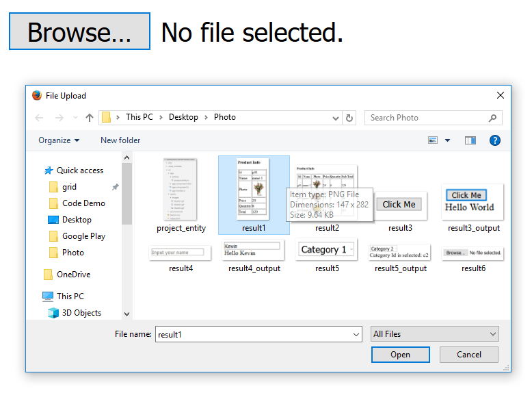Open the view options dropdown arrow
532x393 pixels.
click(x=447, y=140)
